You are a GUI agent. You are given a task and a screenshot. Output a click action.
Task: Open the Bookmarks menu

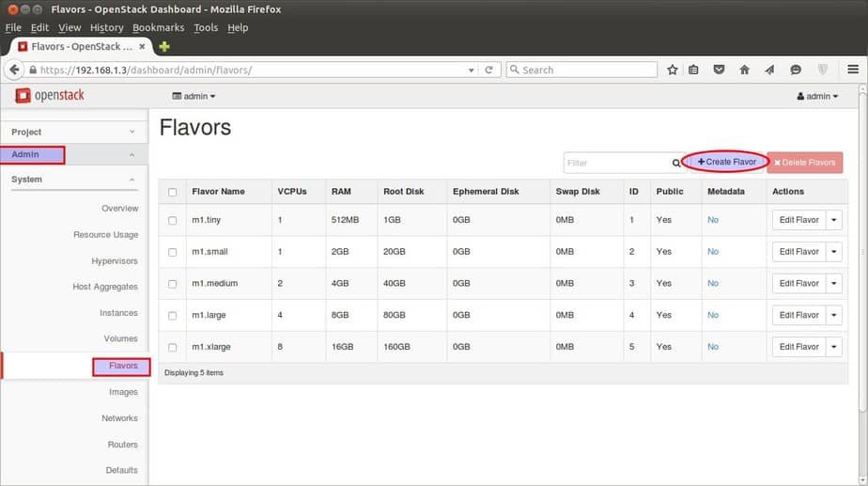pyautogui.click(x=159, y=27)
